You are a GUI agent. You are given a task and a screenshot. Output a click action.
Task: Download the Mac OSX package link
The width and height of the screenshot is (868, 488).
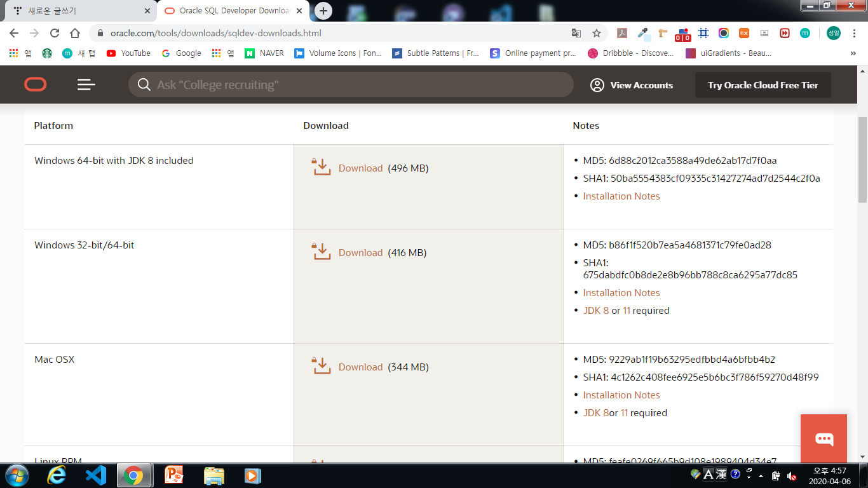360,367
